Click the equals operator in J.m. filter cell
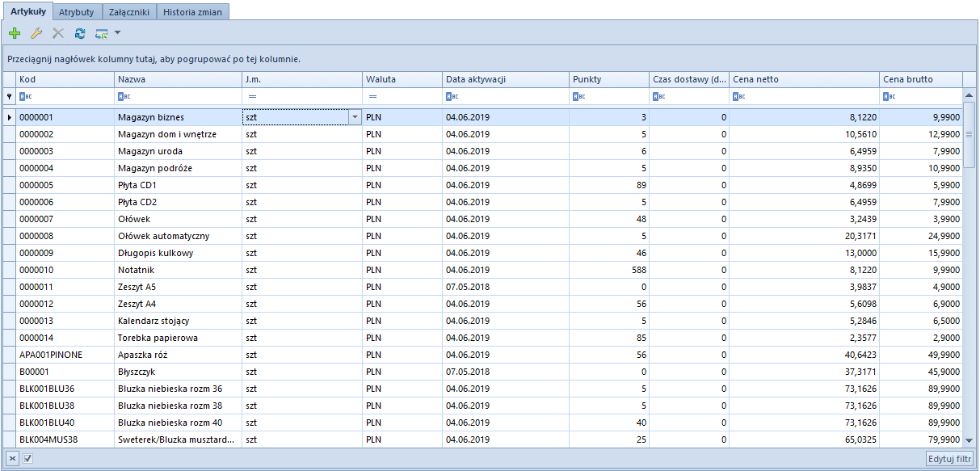980x471 pixels. tap(251, 97)
